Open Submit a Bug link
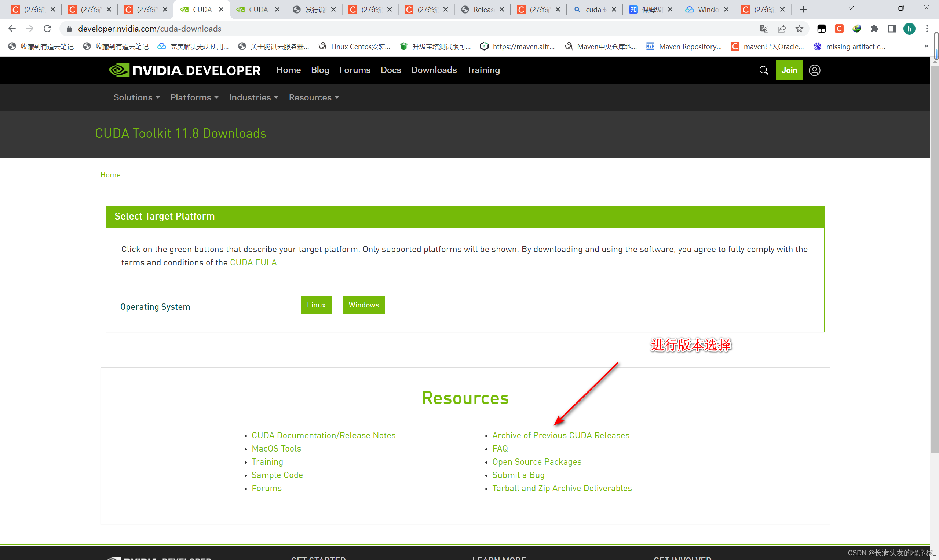Image resolution: width=939 pixels, height=560 pixels. pos(518,475)
